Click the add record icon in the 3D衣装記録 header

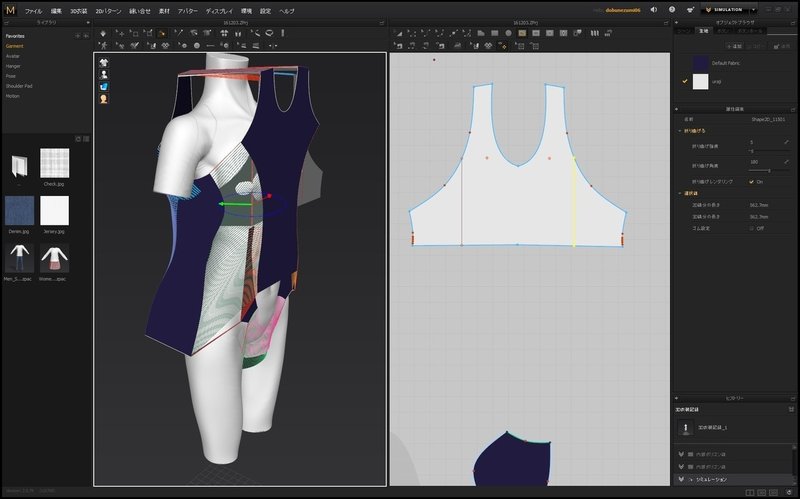(791, 409)
